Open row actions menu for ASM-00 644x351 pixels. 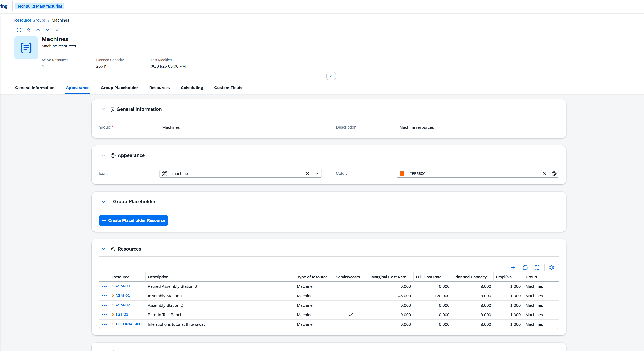(x=104, y=287)
